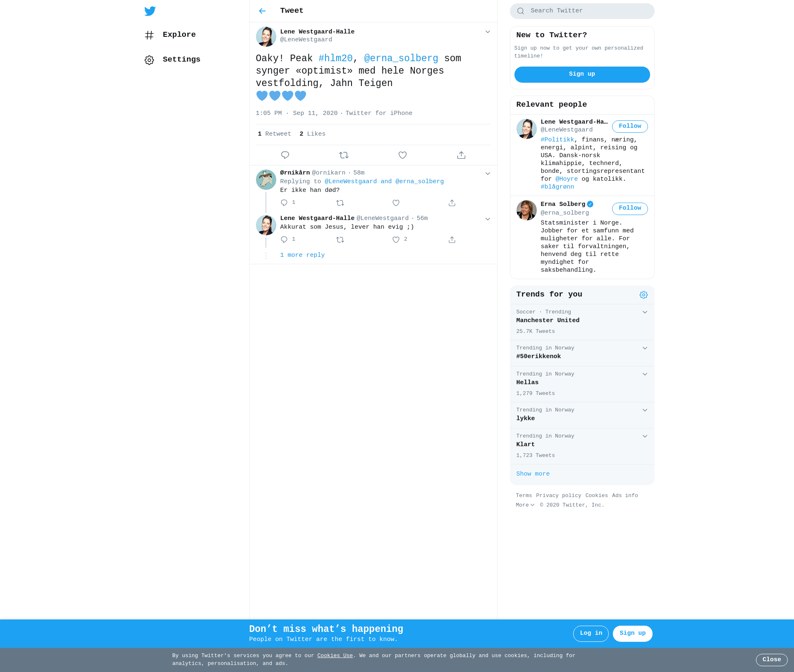Expand the More footer dropdown
Screen dimensions: 794x672
click(x=525, y=505)
